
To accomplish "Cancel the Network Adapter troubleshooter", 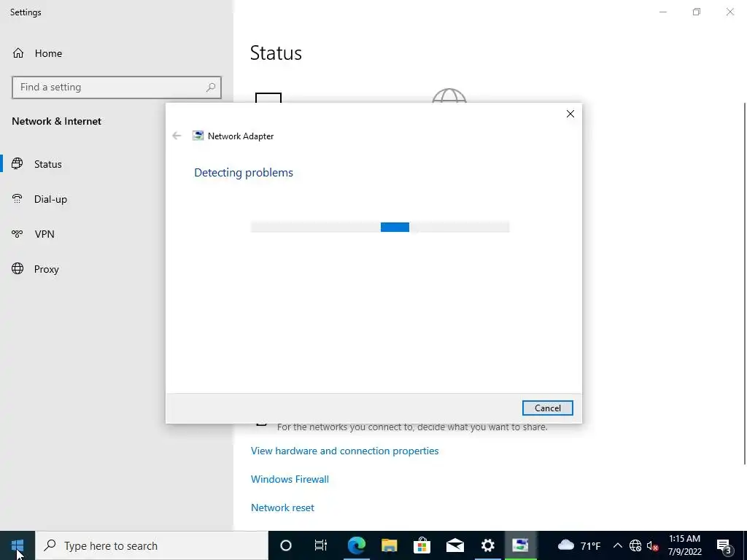I will point(547,408).
